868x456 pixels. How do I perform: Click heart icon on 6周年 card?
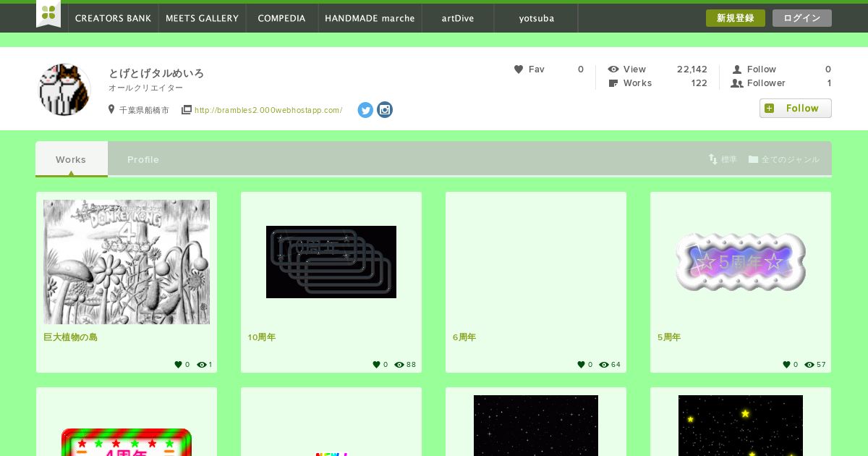coord(581,365)
